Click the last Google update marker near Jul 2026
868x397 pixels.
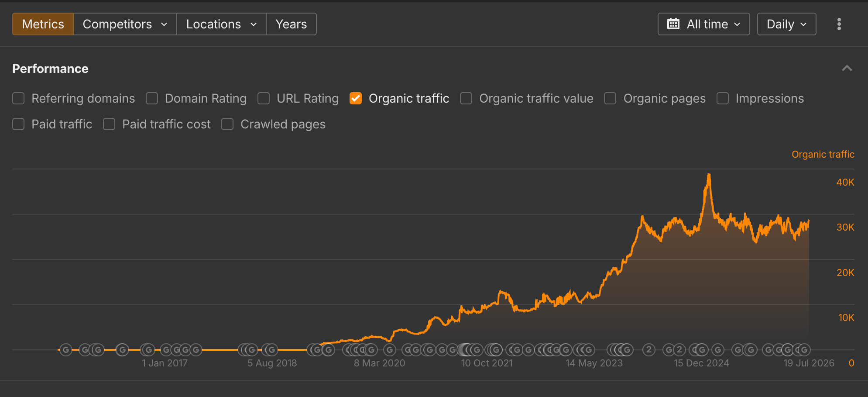tap(804, 349)
